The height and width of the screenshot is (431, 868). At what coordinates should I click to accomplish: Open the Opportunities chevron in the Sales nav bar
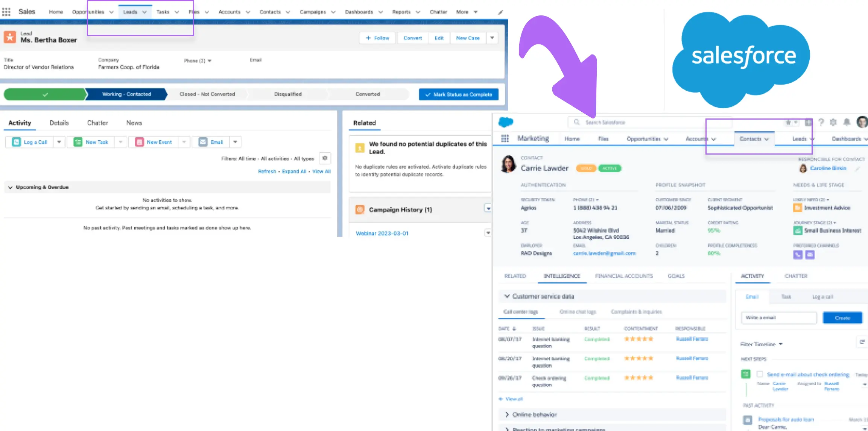click(111, 12)
